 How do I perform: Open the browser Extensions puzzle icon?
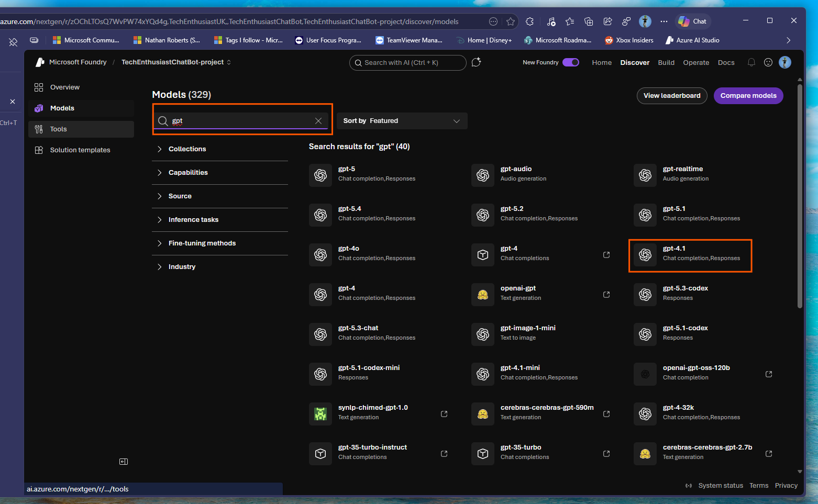(530, 21)
